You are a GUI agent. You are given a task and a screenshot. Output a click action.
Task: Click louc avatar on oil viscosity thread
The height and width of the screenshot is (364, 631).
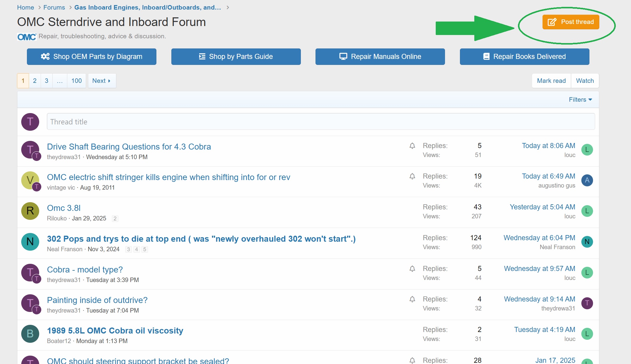point(587,334)
